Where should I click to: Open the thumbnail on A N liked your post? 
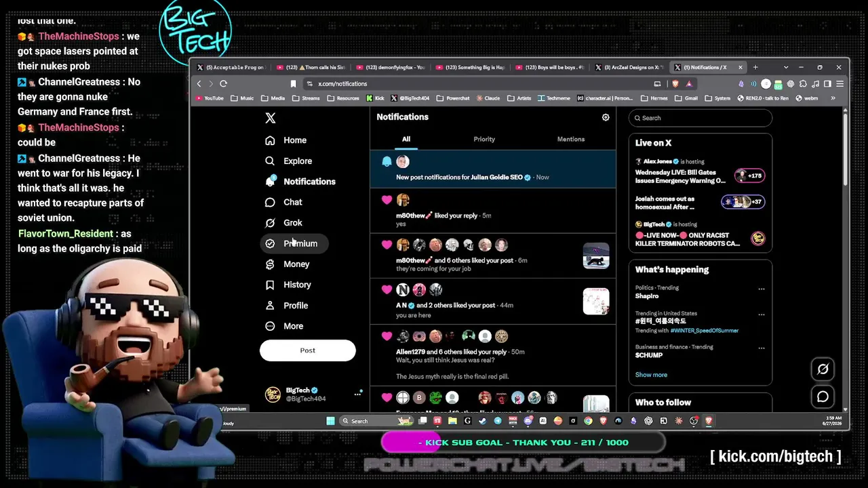click(596, 302)
